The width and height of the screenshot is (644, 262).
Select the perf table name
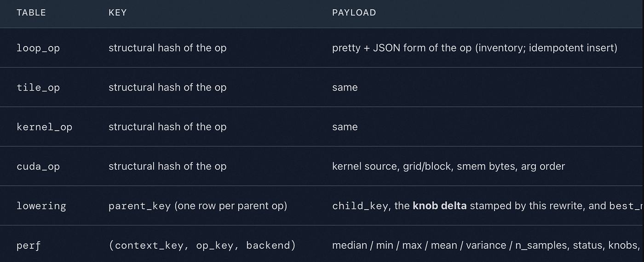tap(29, 245)
